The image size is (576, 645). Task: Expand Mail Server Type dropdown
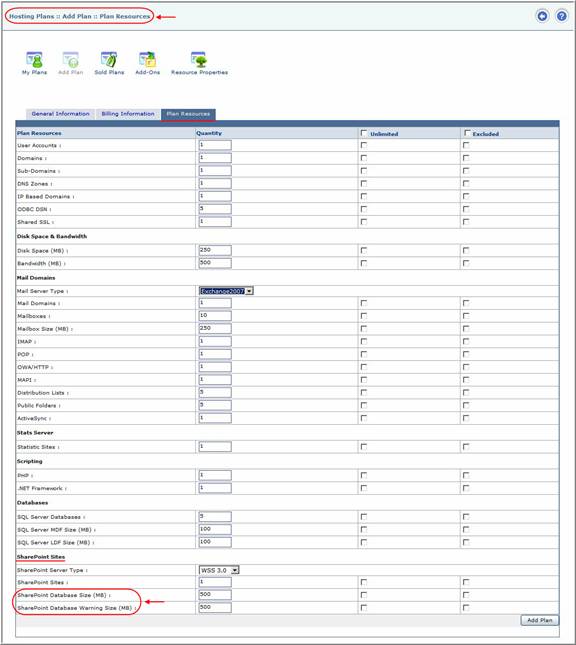[226, 291]
